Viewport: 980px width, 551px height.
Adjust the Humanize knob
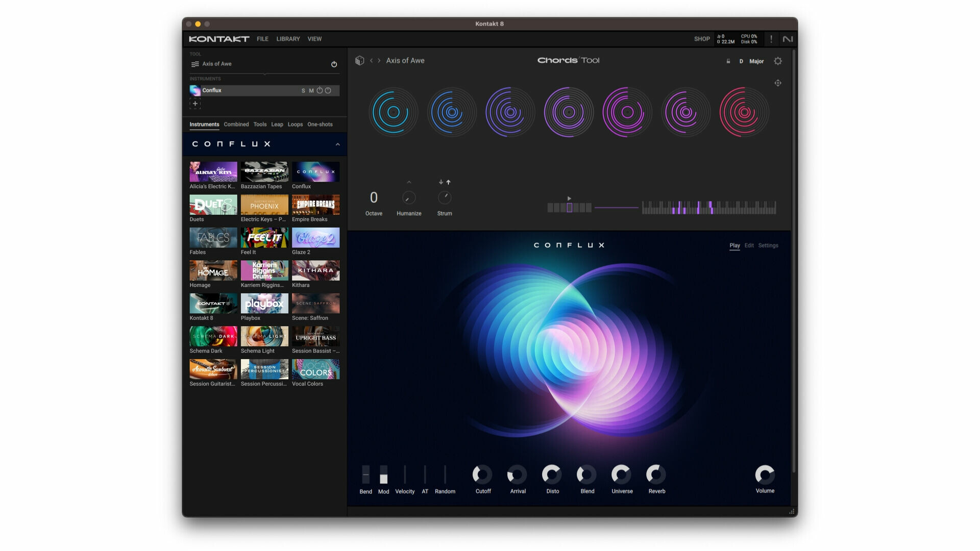(409, 198)
